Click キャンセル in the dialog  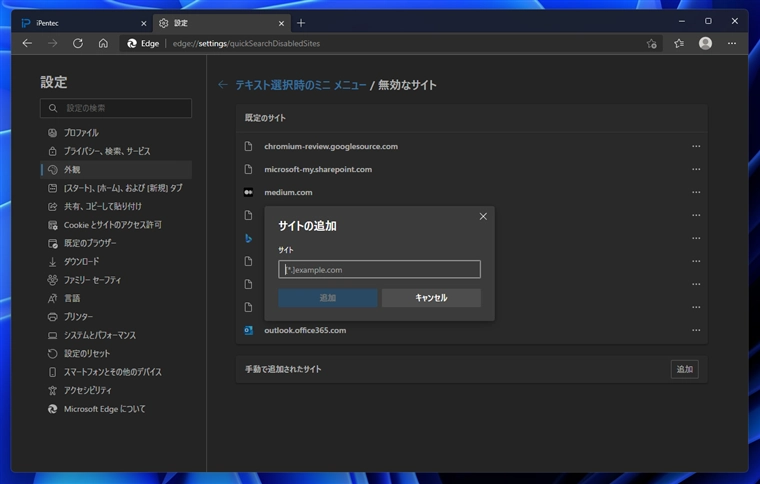[431, 297]
